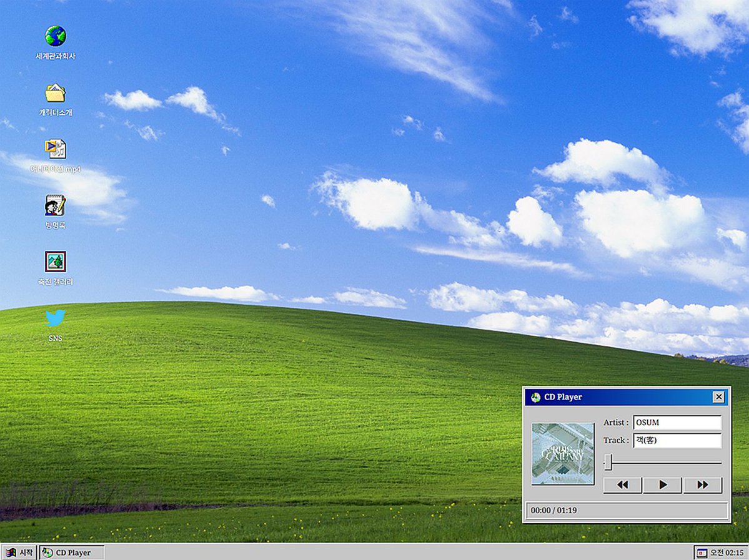
Task: Open the 캐릭터소개 folder icon
Action: pos(56,93)
